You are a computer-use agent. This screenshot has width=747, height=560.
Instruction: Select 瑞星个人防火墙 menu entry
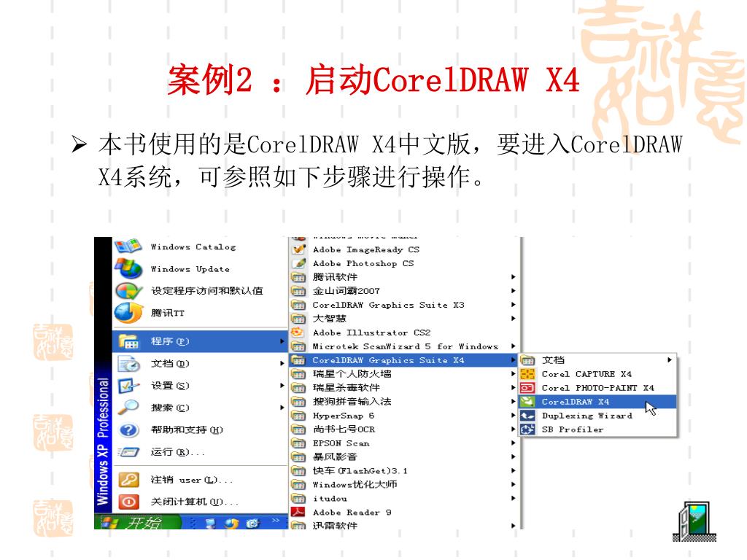coord(404,374)
